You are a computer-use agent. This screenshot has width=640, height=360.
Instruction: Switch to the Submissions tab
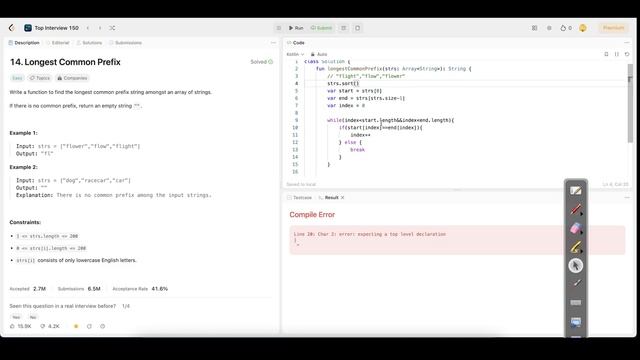point(125,42)
